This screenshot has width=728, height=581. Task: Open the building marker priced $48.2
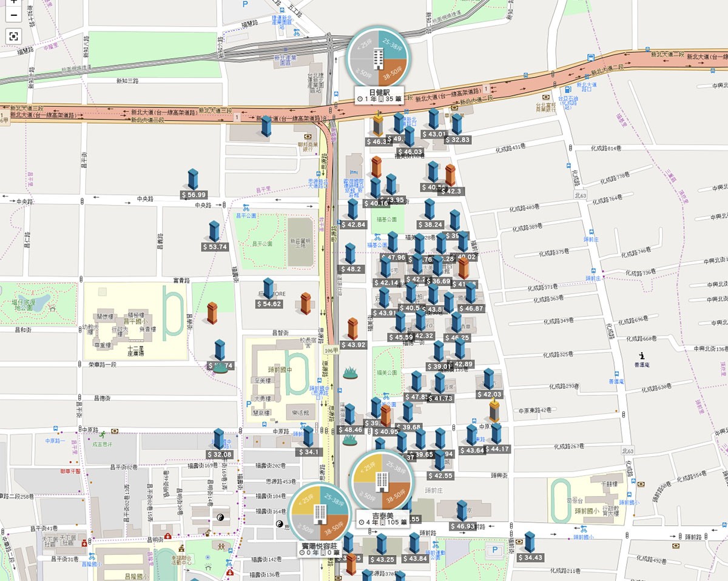tap(351, 254)
